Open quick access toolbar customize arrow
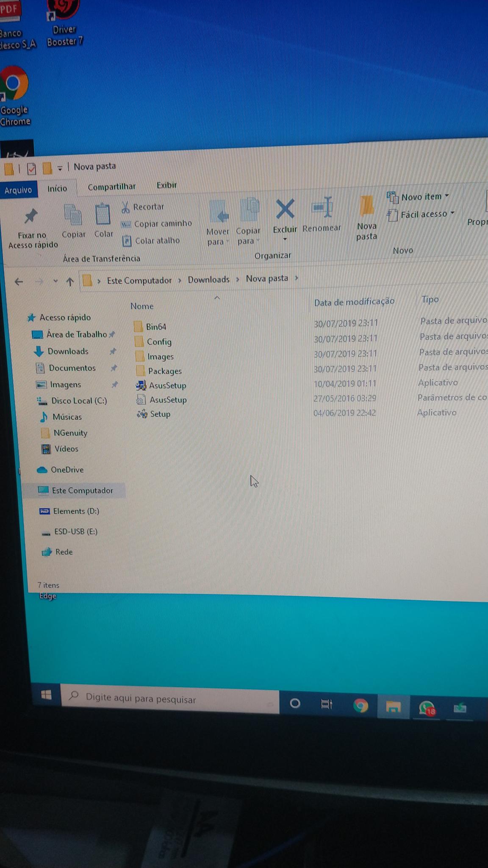 click(60, 168)
